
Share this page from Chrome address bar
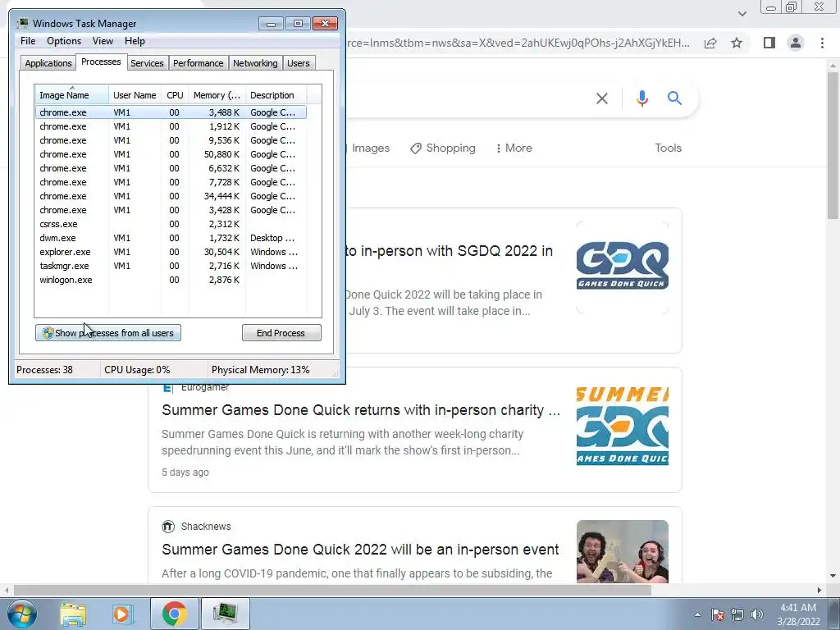tap(710, 43)
